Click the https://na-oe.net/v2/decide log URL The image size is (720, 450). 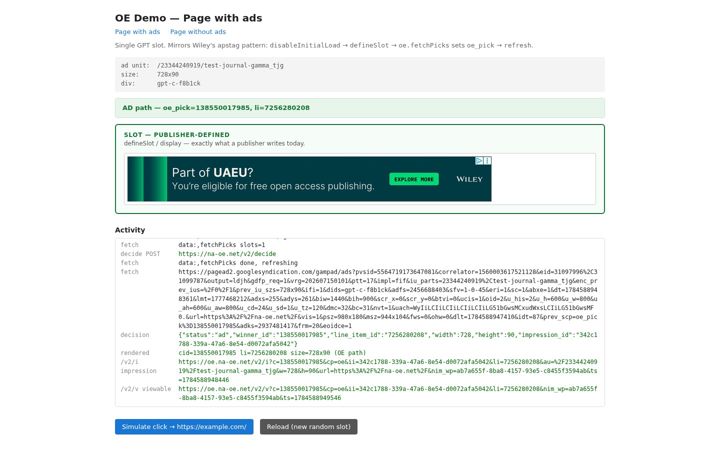pos(227,254)
